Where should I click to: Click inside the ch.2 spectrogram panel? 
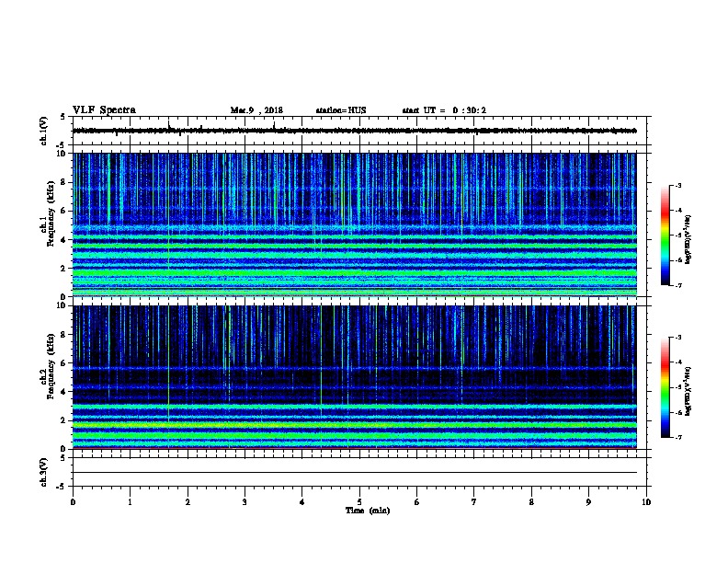tap(354, 377)
